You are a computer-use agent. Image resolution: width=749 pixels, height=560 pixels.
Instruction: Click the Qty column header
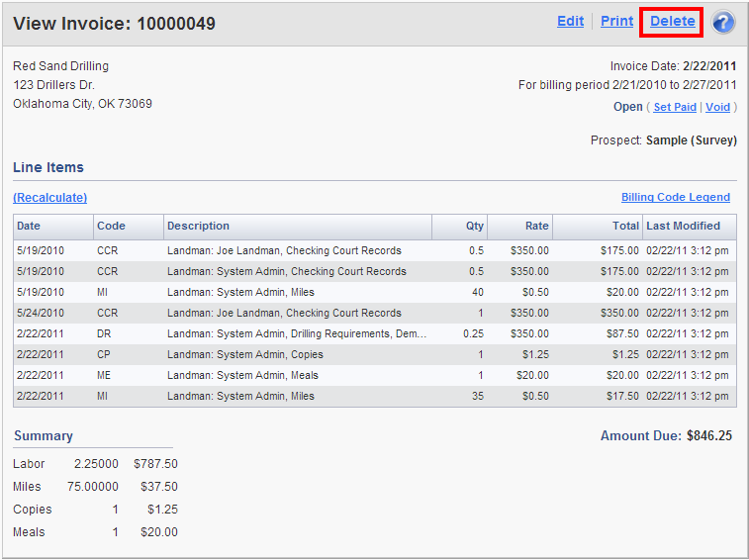click(x=475, y=226)
